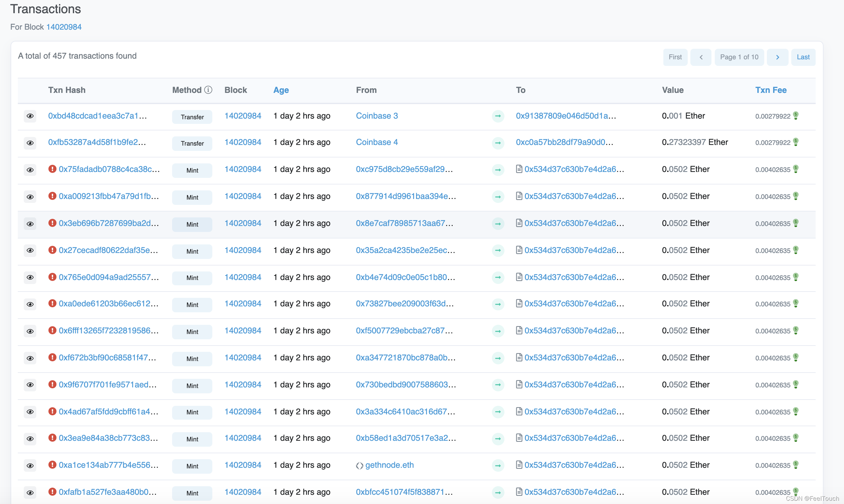
Task: Click contract document icon in gethnode.eth row
Action: click(x=519, y=464)
